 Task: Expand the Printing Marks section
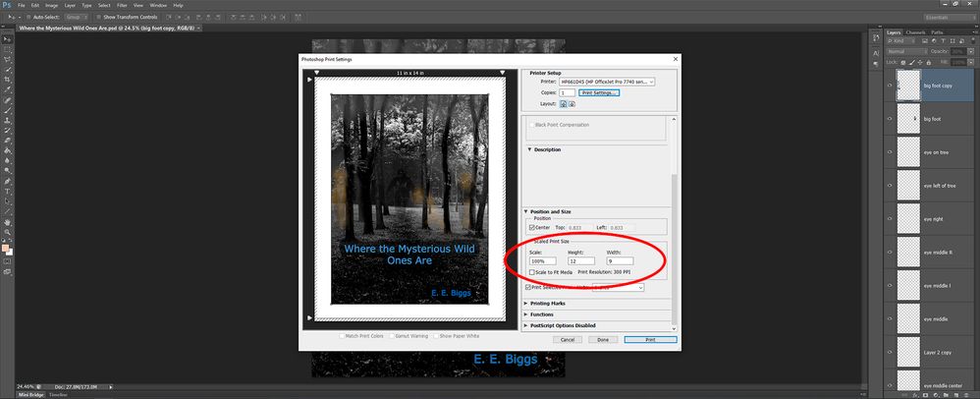pyautogui.click(x=552, y=304)
